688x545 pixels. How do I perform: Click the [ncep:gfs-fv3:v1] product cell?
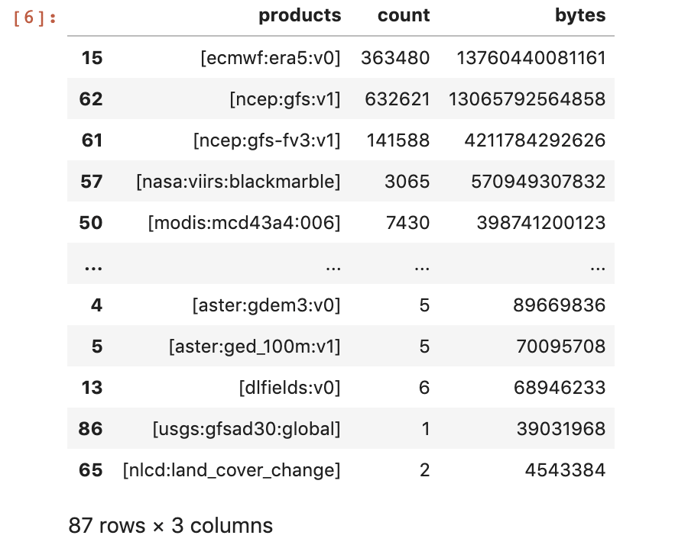[267, 140]
